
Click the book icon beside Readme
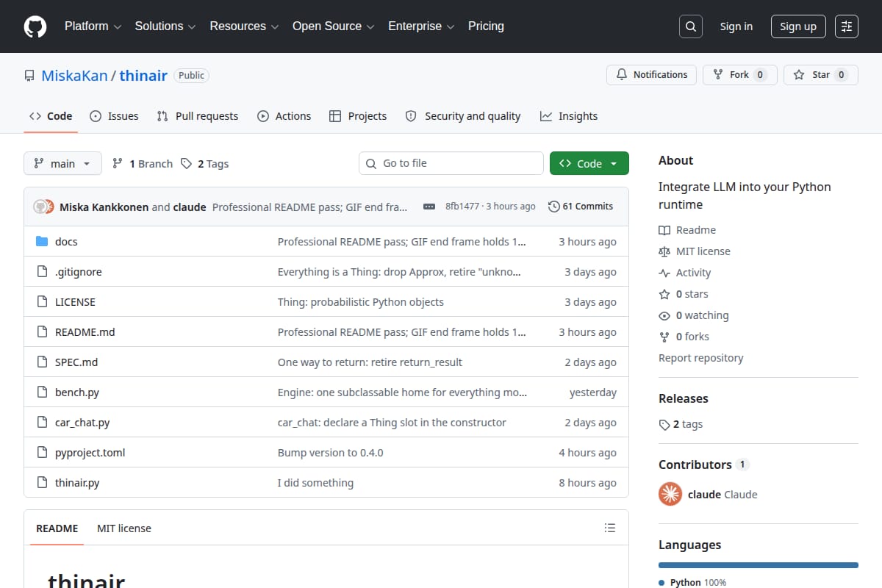click(x=664, y=230)
